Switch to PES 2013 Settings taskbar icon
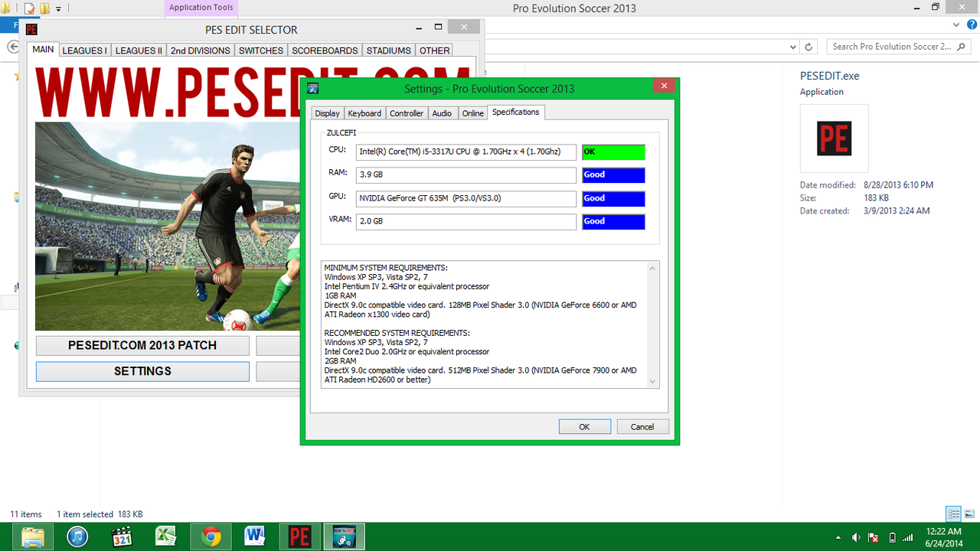 coord(344,536)
